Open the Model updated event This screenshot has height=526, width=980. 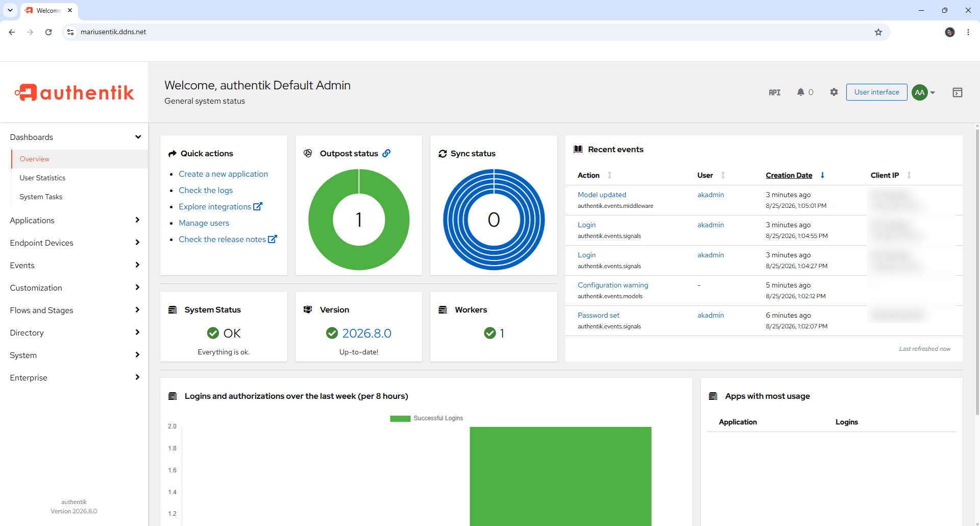pos(602,195)
